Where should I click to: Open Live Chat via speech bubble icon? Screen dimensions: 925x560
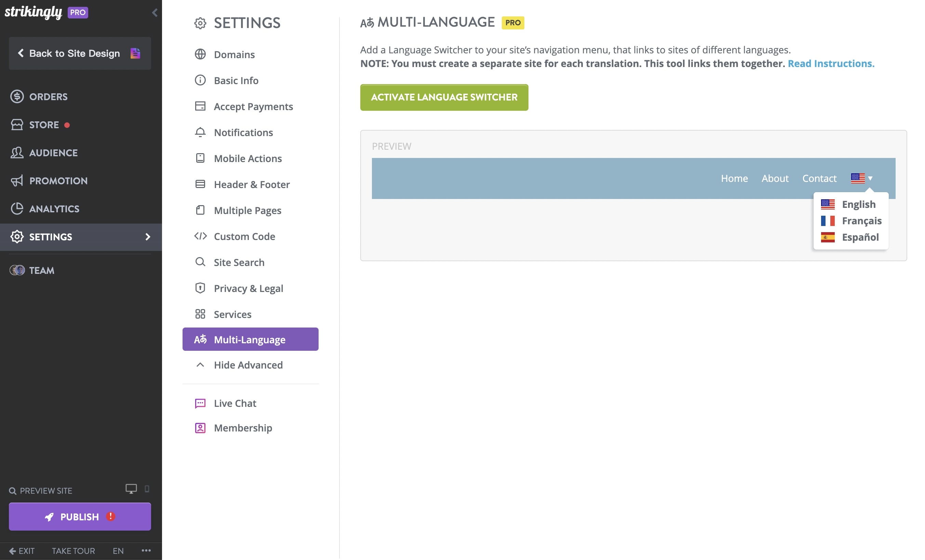200,403
